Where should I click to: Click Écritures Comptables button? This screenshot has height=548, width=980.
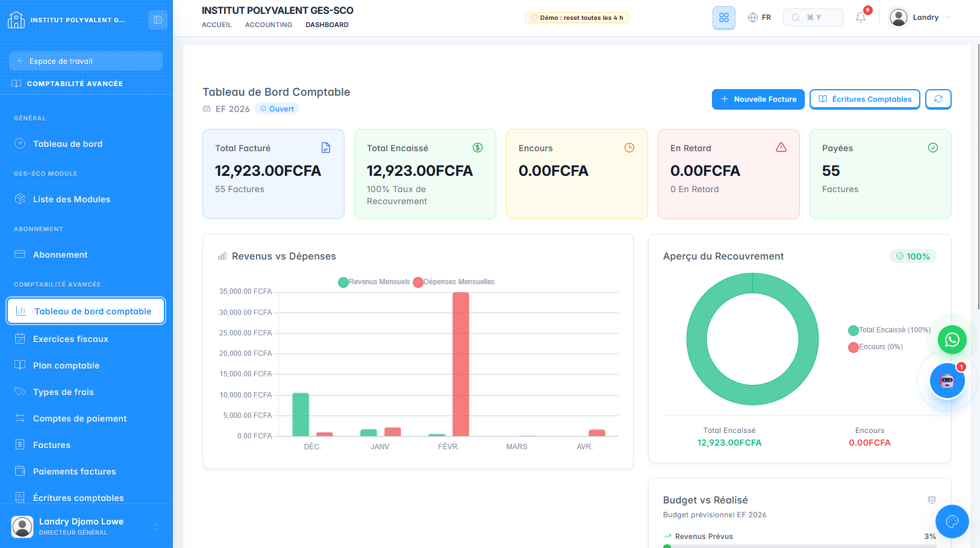865,99
